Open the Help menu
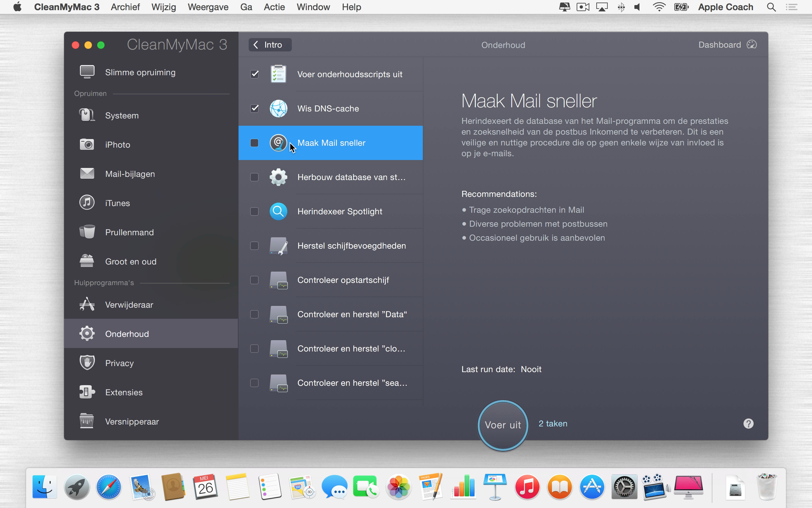This screenshot has width=812, height=508. 351,7
